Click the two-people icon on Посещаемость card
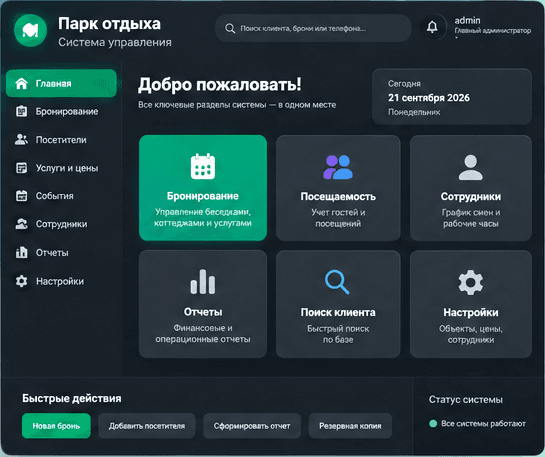 point(338,167)
